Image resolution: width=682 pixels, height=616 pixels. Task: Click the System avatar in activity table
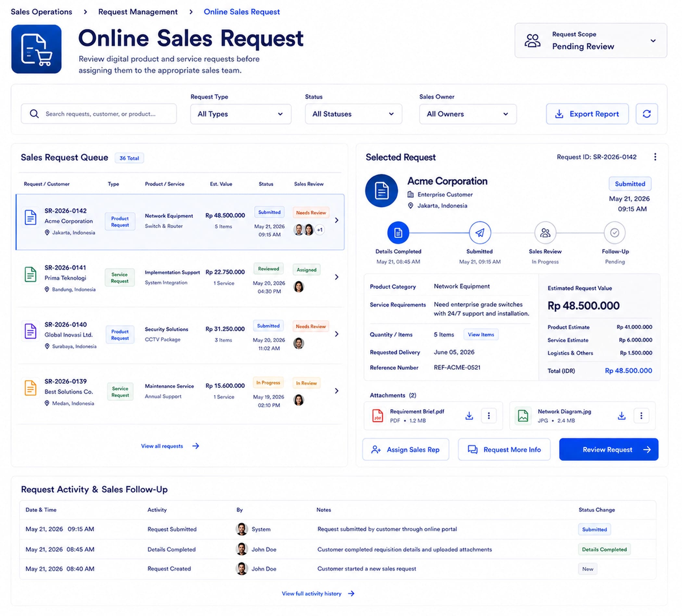tap(242, 529)
